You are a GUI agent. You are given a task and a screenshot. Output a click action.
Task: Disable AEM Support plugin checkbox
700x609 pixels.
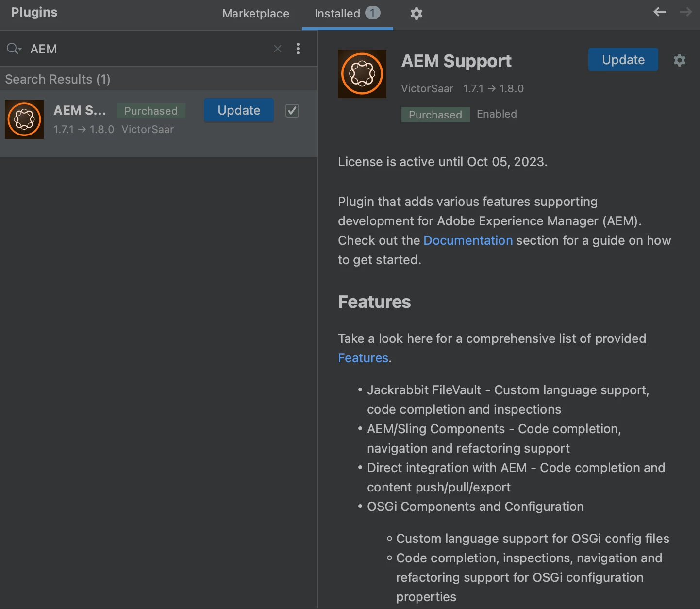[x=292, y=111]
